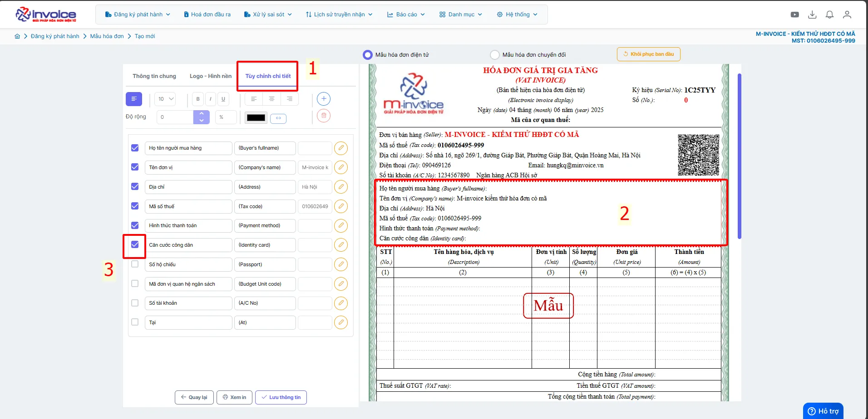Open the video tutorial icon in the header
Image resolution: width=868 pixels, height=419 pixels.
[794, 15]
